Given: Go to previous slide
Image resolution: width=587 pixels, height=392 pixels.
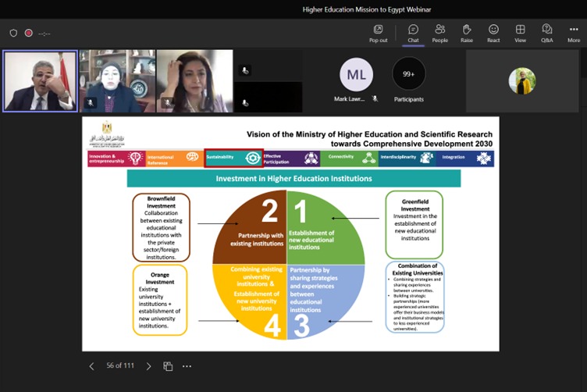Looking at the screenshot, I should pyautogui.click(x=91, y=366).
